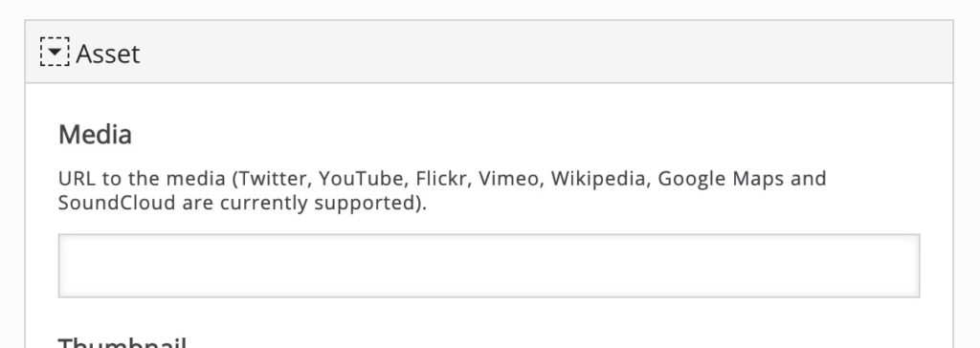Screen dimensions: 980x348
Task: Click the word Wikipedia in the description
Action: coord(599,179)
